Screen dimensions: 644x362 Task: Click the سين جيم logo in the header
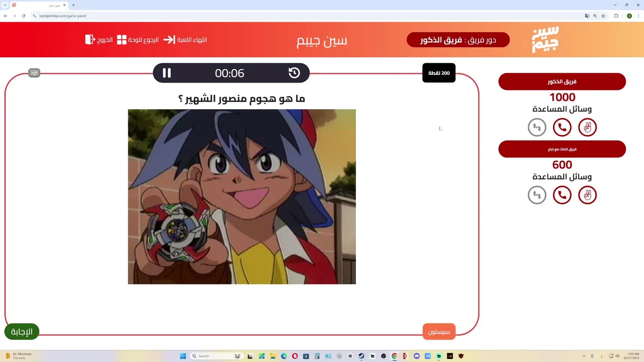(545, 39)
